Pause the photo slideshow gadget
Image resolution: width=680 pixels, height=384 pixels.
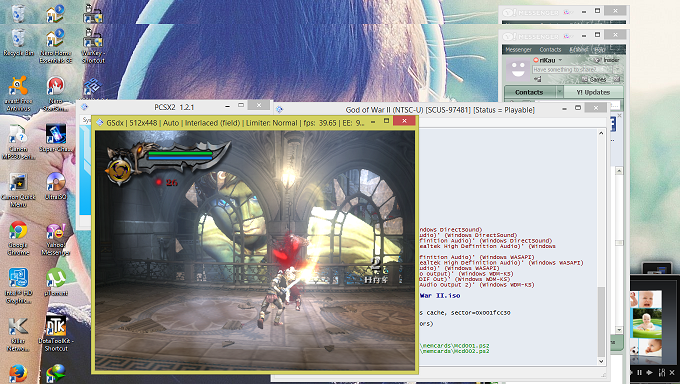(639, 372)
